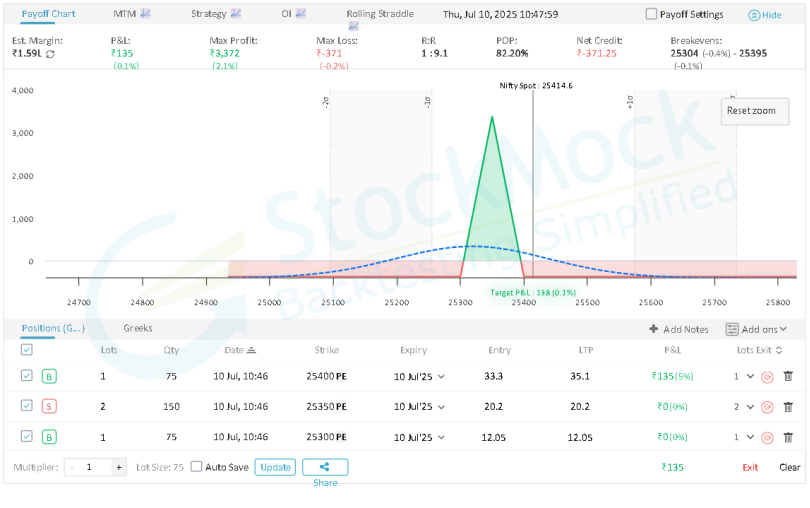Image resolution: width=810 pixels, height=508 pixels.
Task: Open the OI chart icon
Action: (301, 14)
